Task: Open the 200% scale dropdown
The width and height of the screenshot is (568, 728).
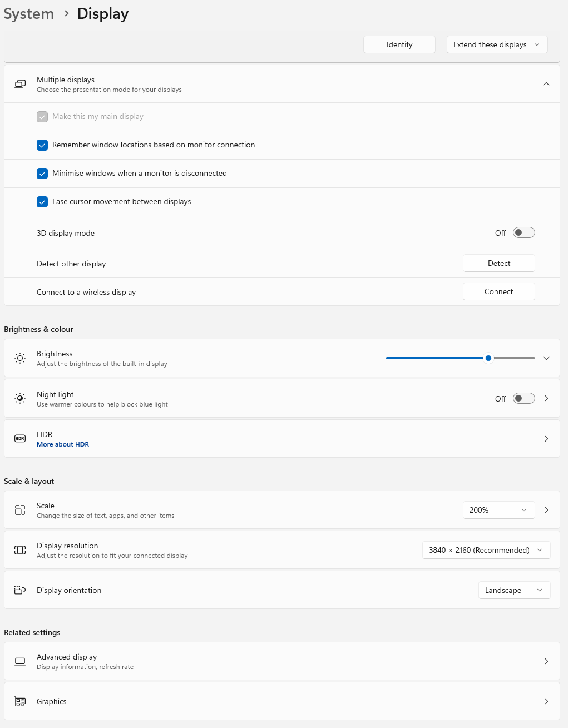Action: [498, 510]
